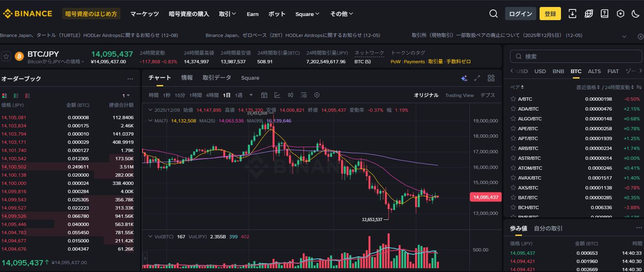Expand the announcements bar chevron

point(625,36)
